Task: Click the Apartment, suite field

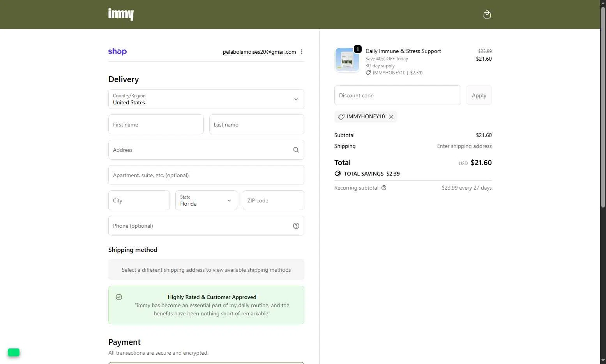Action: (206, 175)
